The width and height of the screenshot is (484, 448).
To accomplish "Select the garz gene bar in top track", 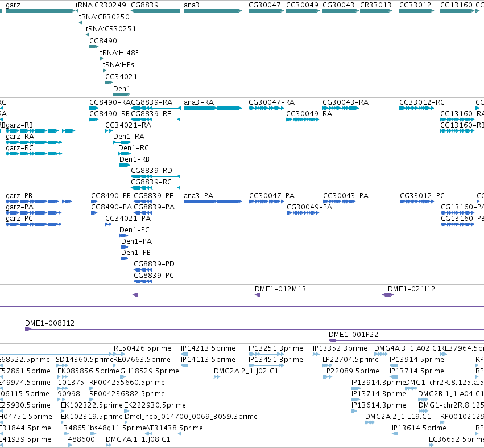I will point(40,11).
